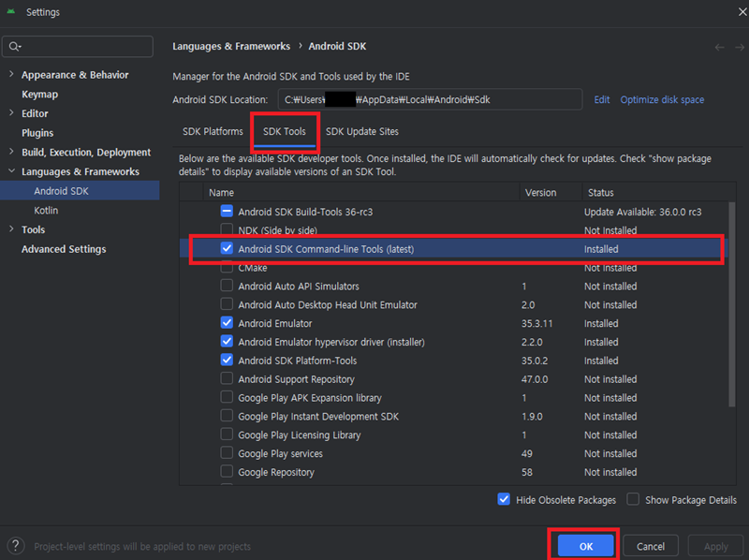Open Advanced Settings page
This screenshot has height=560, width=749.
pyautogui.click(x=64, y=249)
